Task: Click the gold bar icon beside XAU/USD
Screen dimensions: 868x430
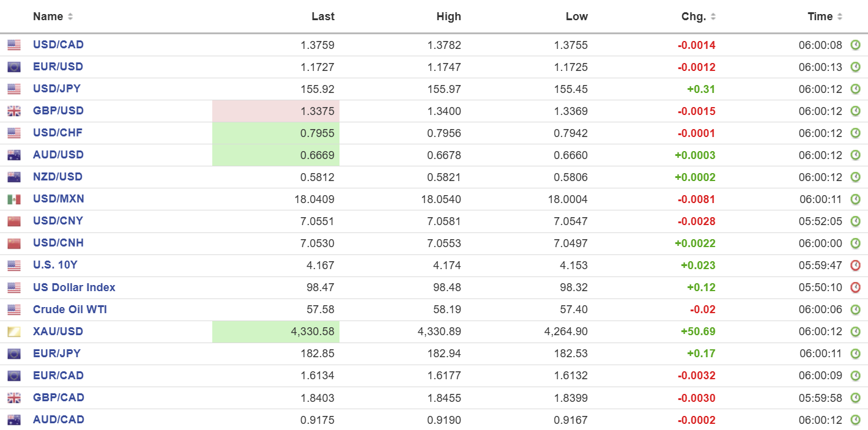Action: click(14, 332)
